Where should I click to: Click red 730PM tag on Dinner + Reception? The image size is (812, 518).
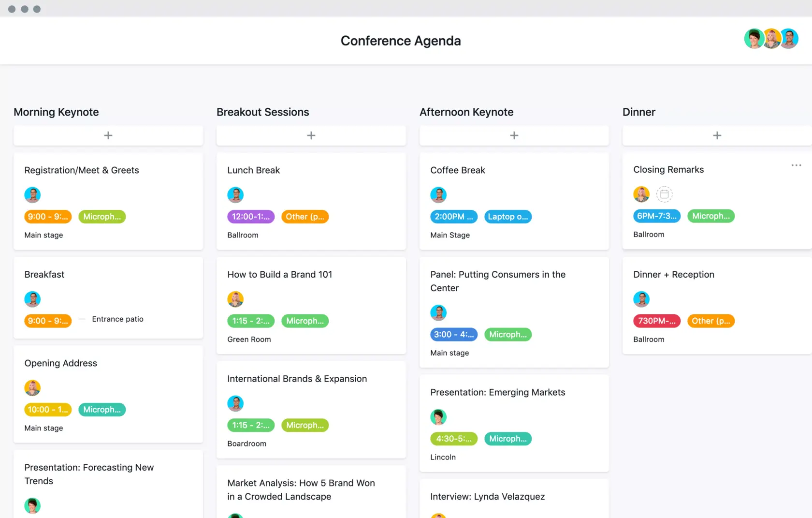[657, 321]
